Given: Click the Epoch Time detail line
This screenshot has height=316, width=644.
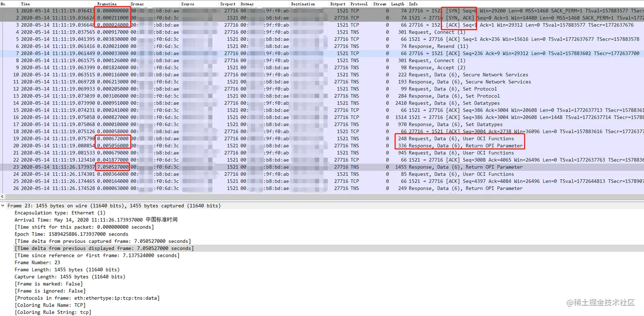Looking at the screenshot, I should [x=71, y=234].
